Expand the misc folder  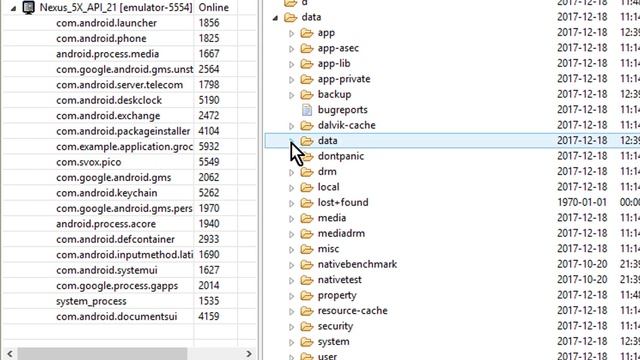pyautogui.click(x=291, y=250)
